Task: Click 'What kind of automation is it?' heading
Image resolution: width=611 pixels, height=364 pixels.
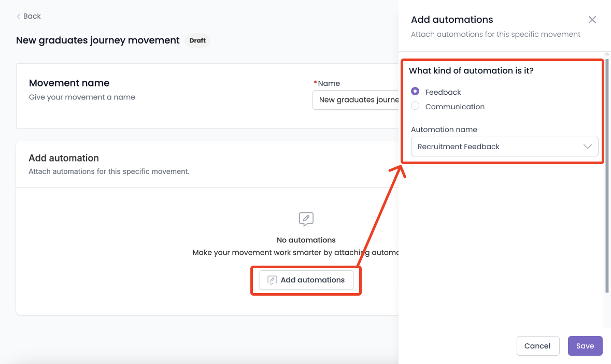Action: tap(471, 70)
